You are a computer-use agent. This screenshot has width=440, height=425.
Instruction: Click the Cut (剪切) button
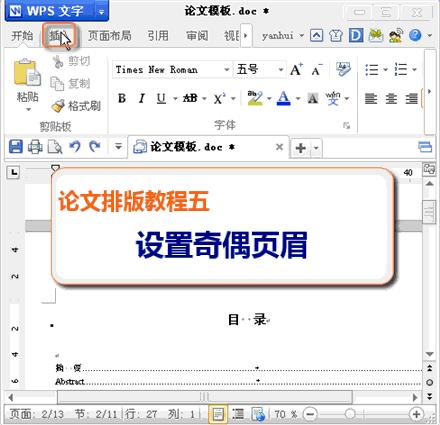coord(71,61)
